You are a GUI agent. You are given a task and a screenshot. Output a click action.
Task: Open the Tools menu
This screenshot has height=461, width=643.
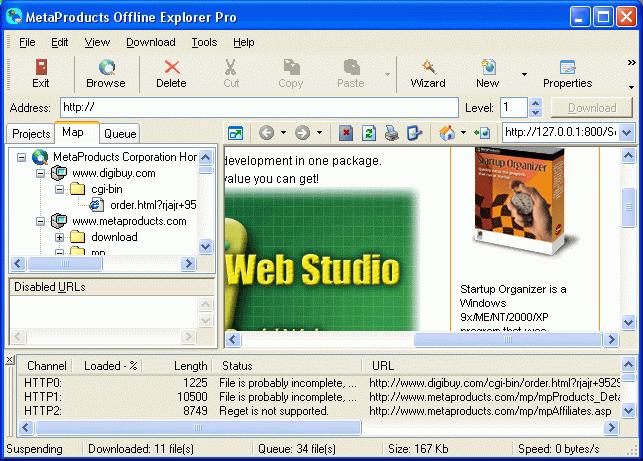[x=204, y=42]
